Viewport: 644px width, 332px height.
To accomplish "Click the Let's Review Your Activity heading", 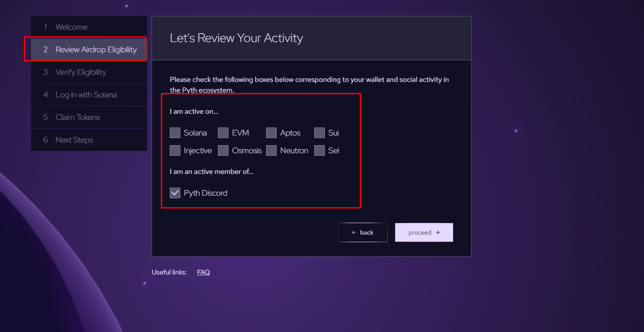I will 236,38.
